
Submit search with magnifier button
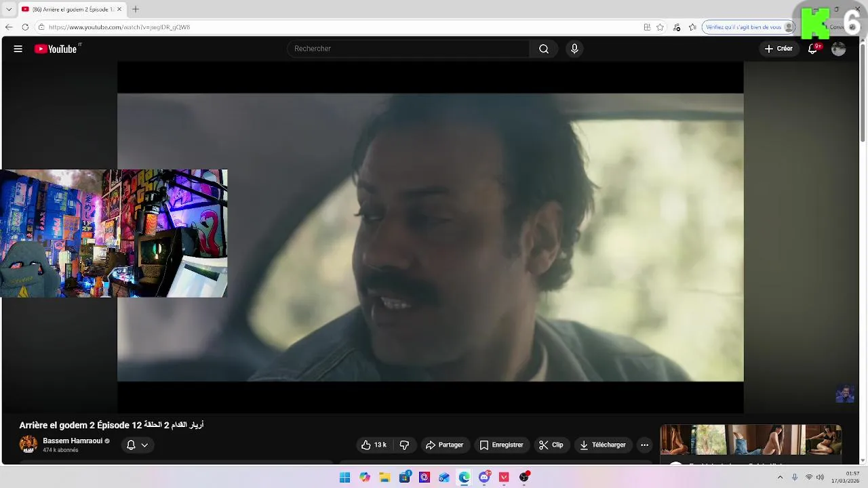click(x=544, y=49)
